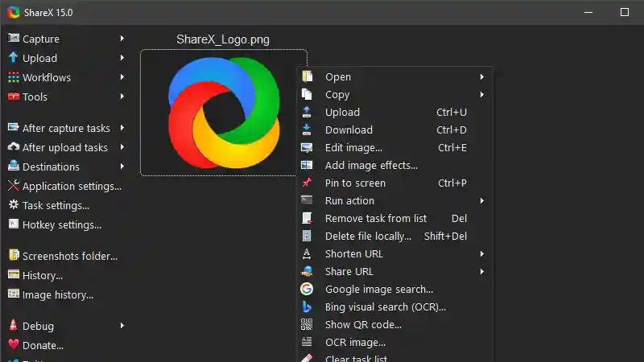Click the Image history icon
Screen dimensions: 644x362
click(x=13, y=294)
